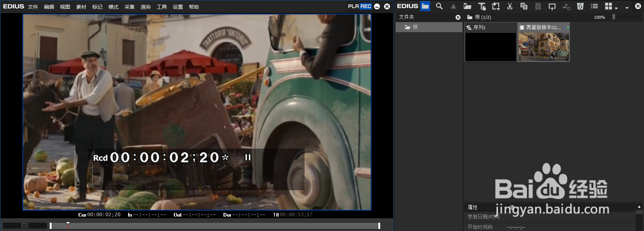This screenshot has height=231, width=644.
Task: Open the 设置 menu
Action: coord(178,7)
